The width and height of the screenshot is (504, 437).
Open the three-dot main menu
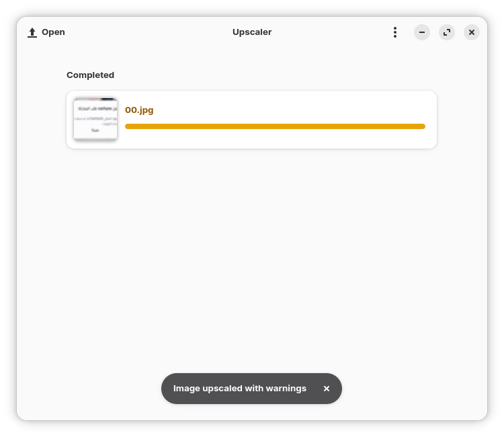(395, 32)
